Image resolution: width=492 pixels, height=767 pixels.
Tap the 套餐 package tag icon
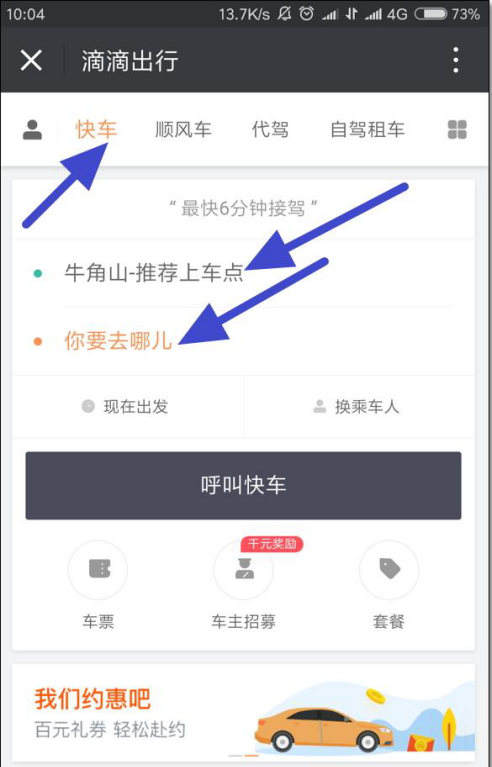(389, 570)
